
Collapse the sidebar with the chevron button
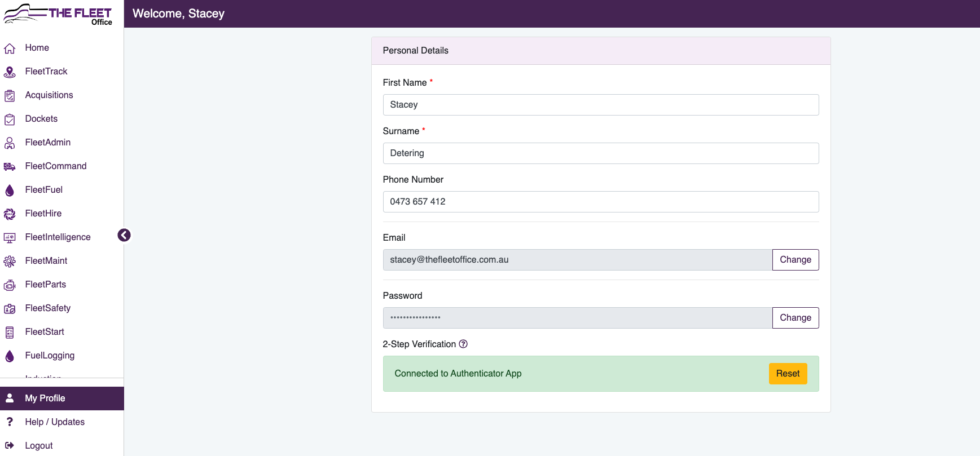click(124, 235)
